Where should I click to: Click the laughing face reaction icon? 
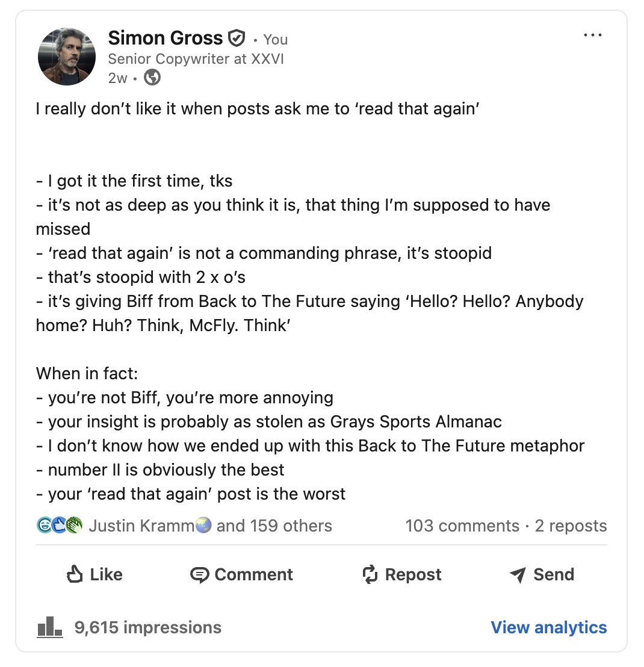pos(45,526)
